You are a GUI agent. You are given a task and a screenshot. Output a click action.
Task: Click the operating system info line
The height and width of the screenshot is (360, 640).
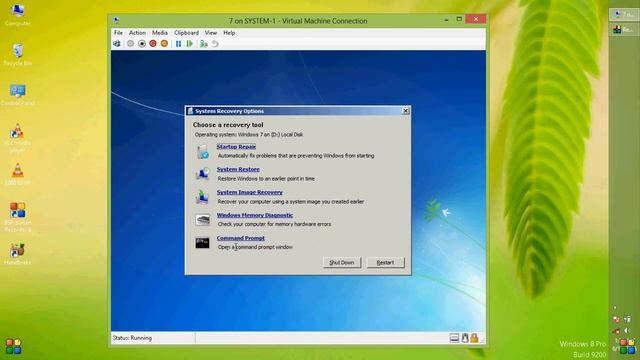249,134
